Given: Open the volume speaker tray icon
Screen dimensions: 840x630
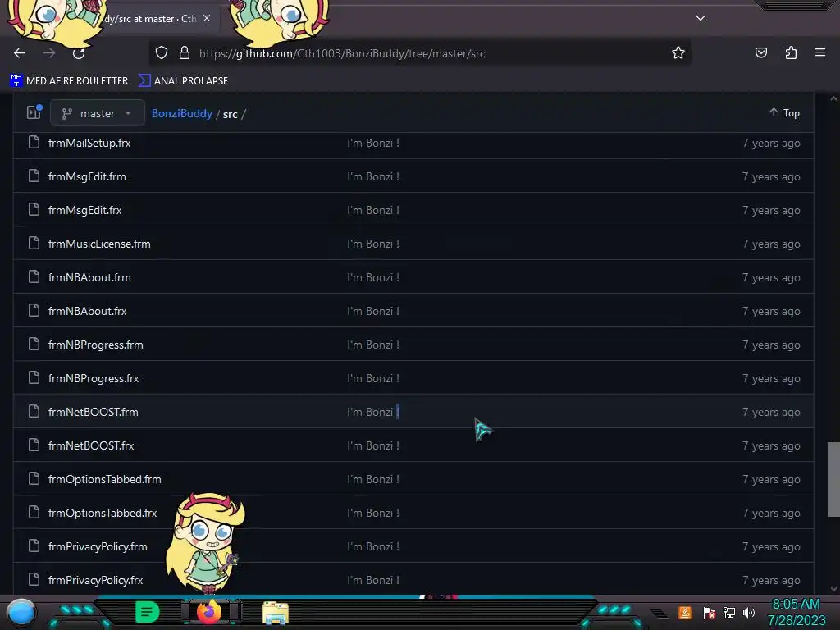Looking at the screenshot, I should 749,612.
